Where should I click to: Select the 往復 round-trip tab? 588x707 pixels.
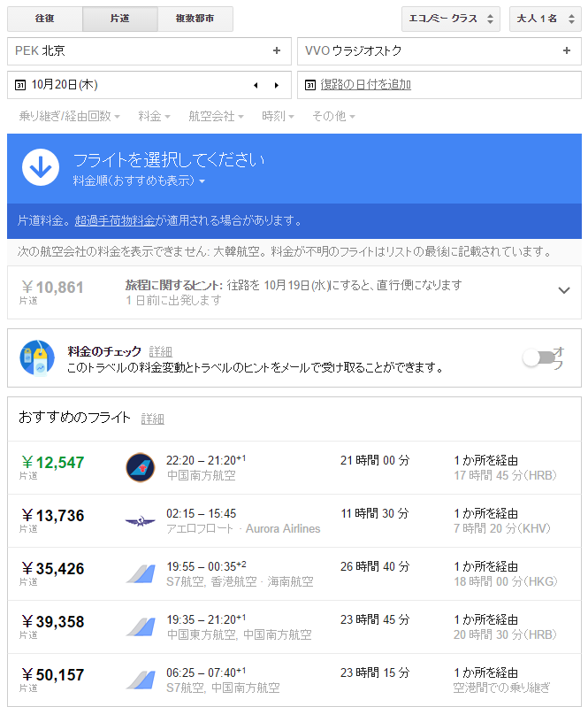coord(44,19)
